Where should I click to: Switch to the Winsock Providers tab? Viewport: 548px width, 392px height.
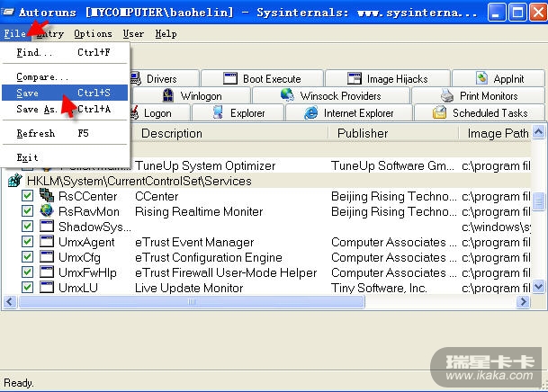(331, 95)
